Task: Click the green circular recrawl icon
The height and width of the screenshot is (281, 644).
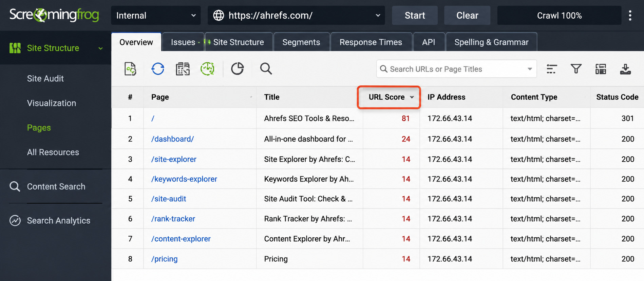Action: 207,69
